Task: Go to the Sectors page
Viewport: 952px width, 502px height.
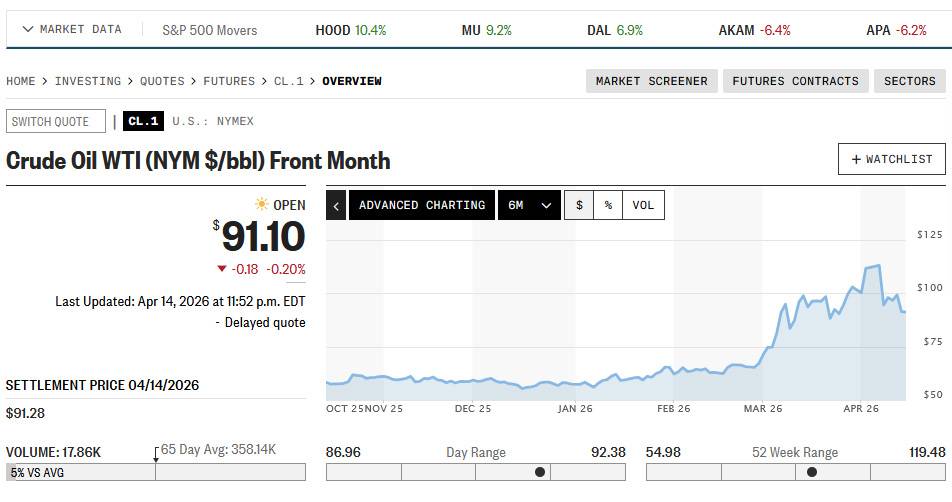Action: [910, 81]
